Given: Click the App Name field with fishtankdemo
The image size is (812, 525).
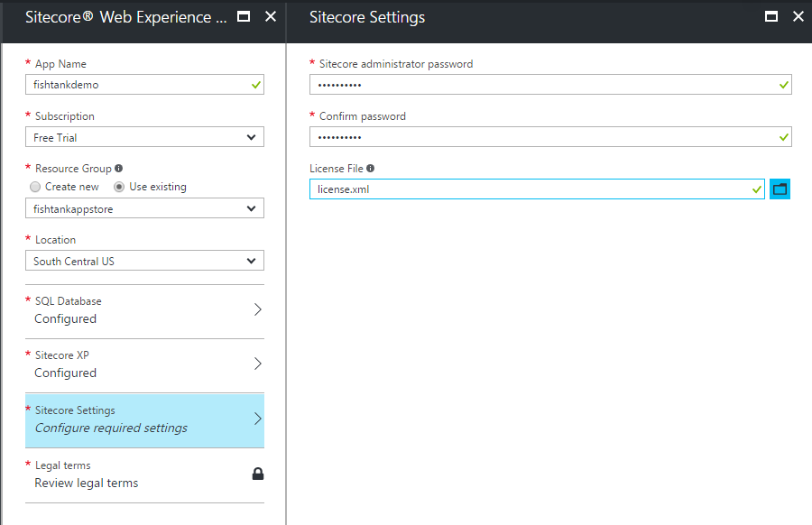Looking at the screenshot, I should pyautogui.click(x=144, y=85).
